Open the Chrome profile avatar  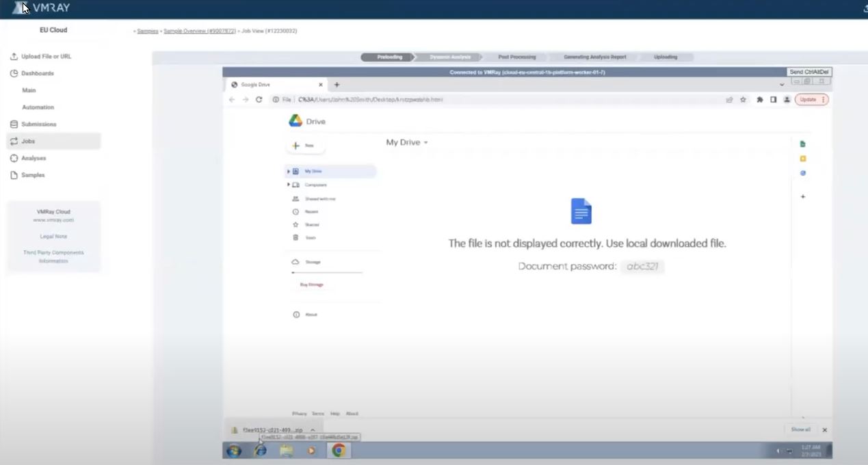787,99
